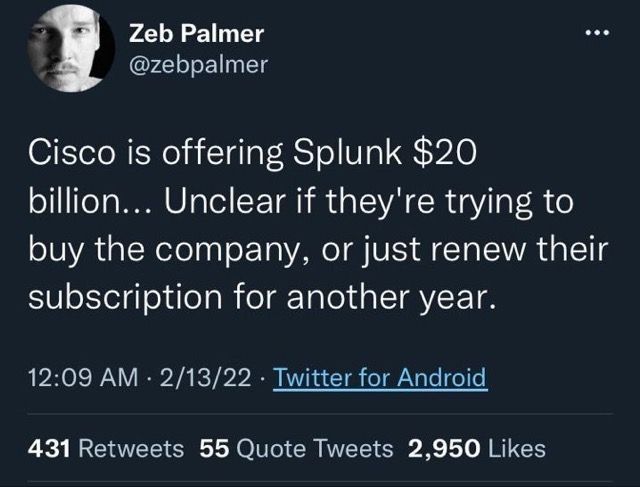
Task: Open the Zeb Palmer display name link
Action: [197, 34]
